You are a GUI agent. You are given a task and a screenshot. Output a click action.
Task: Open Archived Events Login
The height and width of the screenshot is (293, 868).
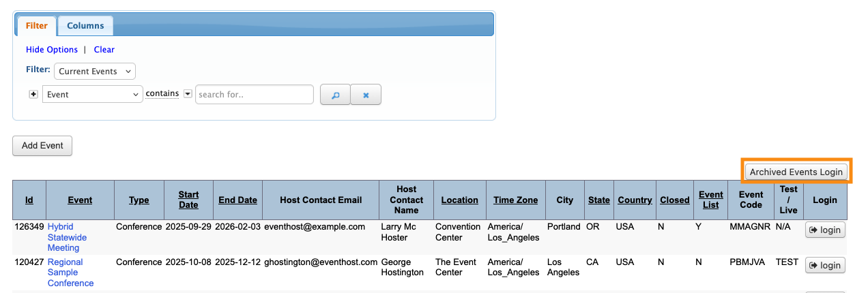pyautogui.click(x=796, y=172)
